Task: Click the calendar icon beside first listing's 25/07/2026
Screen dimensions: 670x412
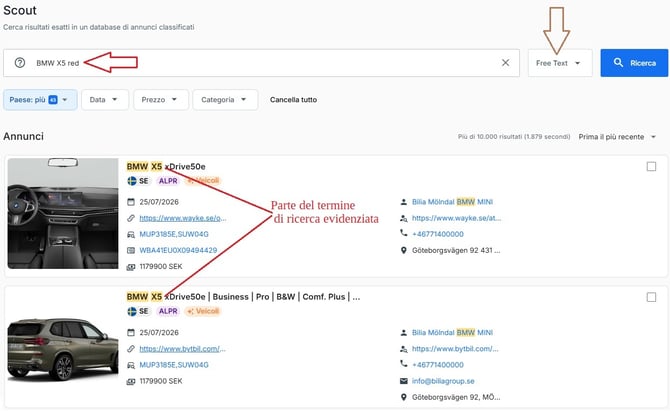Action: [131, 202]
